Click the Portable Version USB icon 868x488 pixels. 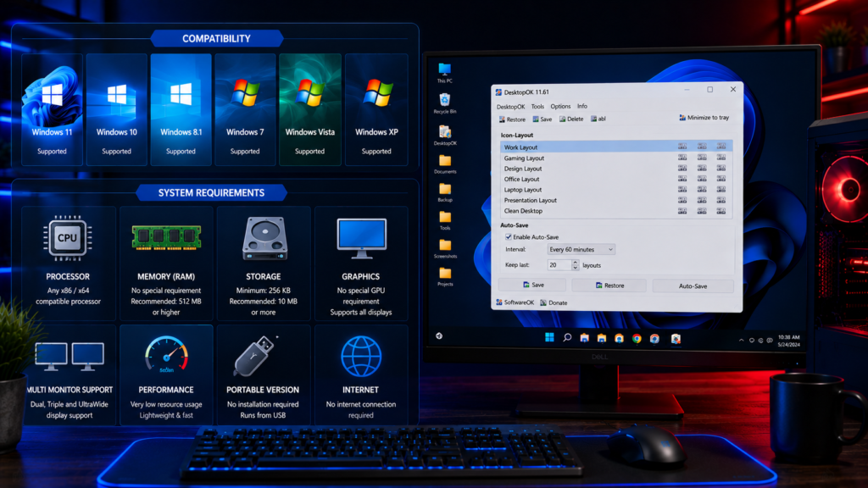coord(254,356)
